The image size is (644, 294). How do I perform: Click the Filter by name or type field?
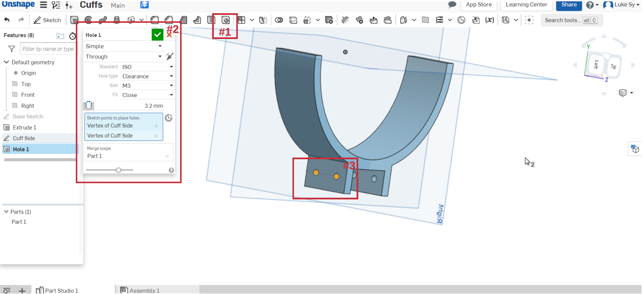(x=49, y=49)
